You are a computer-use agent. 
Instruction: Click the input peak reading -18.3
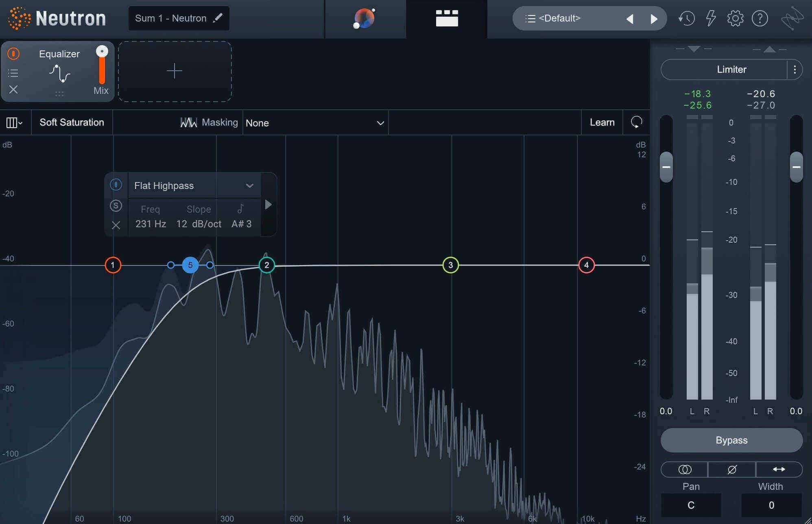pos(698,94)
